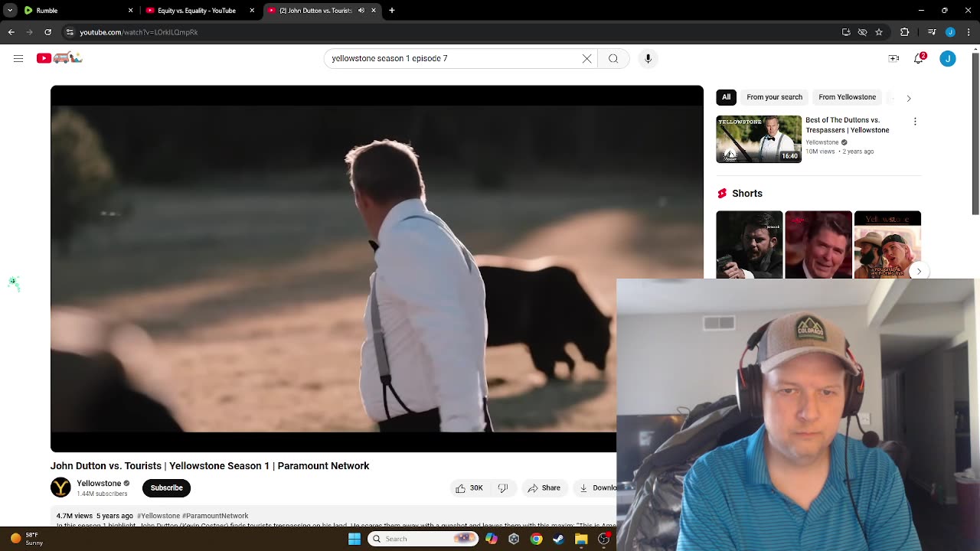Click the #Yellowstone hashtag
Image resolution: width=980 pixels, height=551 pixels.
pos(158,516)
